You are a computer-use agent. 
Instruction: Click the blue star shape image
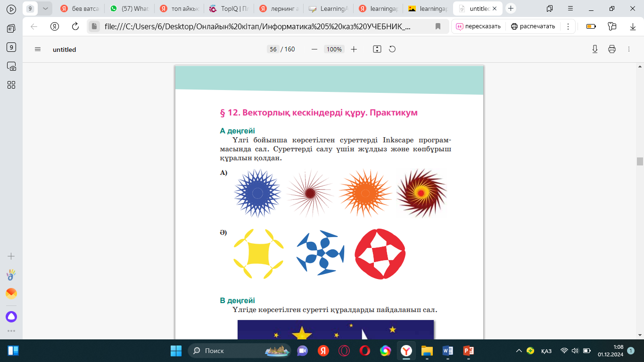click(257, 193)
